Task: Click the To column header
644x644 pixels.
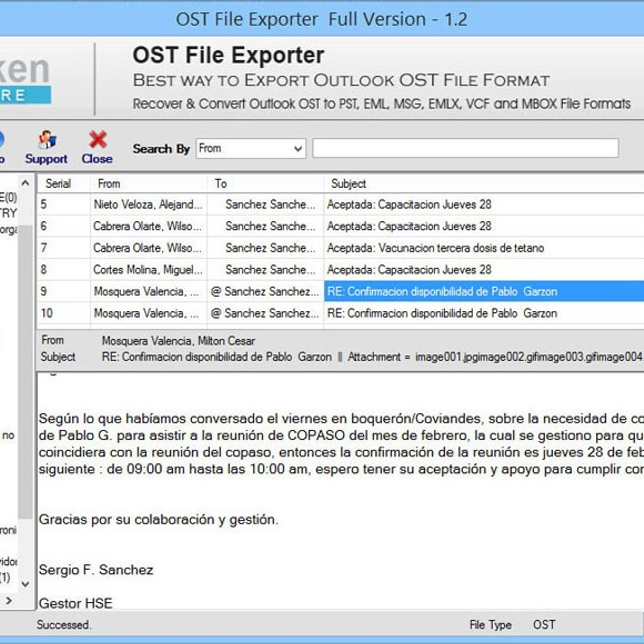Action: (x=221, y=184)
